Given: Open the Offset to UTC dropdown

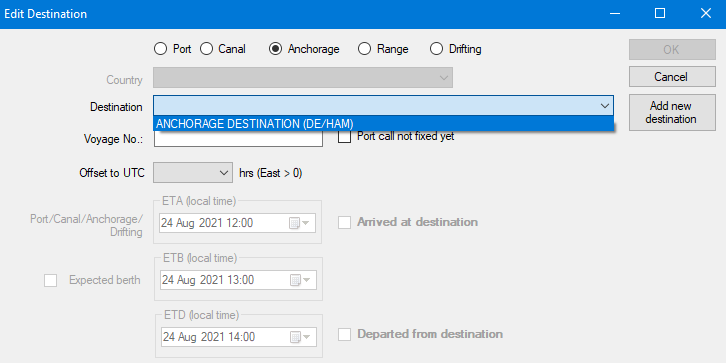Looking at the screenshot, I should tap(224, 173).
